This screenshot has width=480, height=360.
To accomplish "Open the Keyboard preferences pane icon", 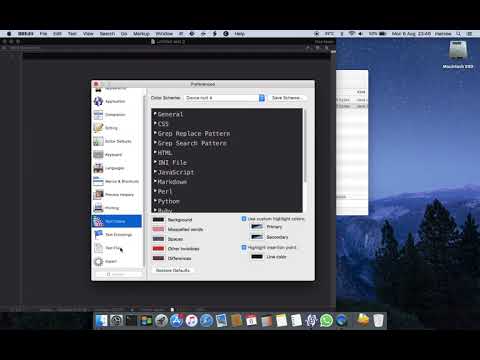I will click(x=98, y=154).
